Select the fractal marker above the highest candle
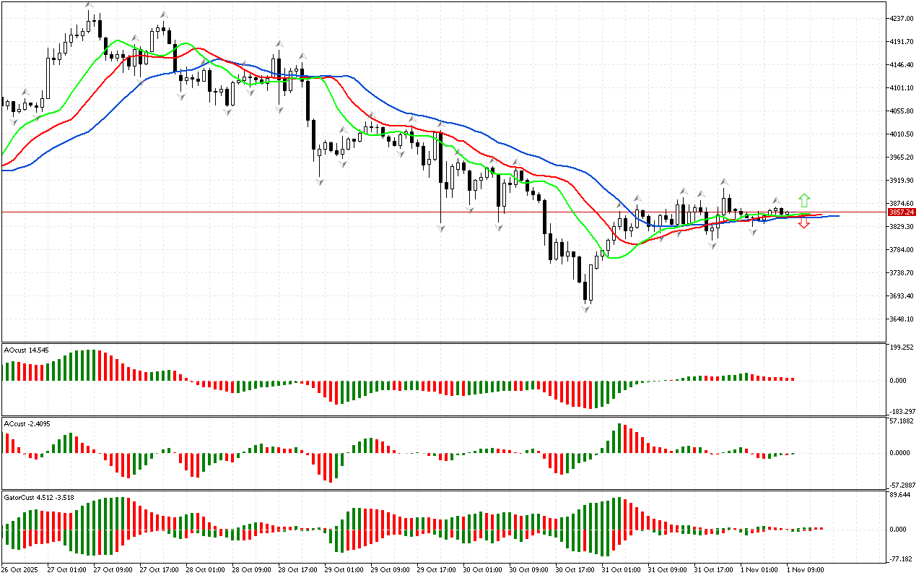 pos(90,6)
